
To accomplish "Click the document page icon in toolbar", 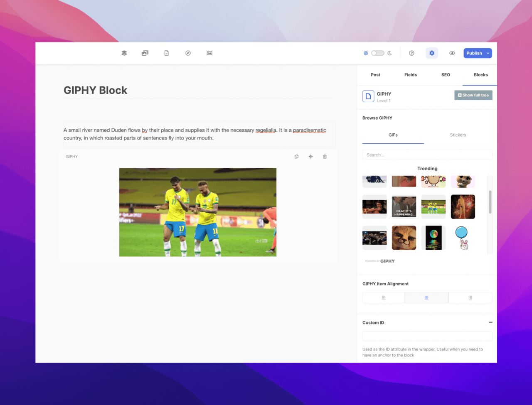I will 167,53.
